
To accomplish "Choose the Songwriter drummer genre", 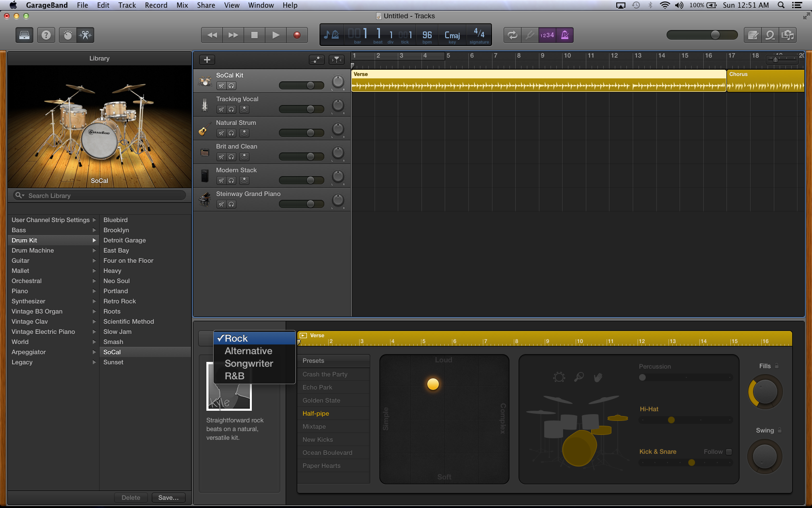I will click(x=254, y=363).
